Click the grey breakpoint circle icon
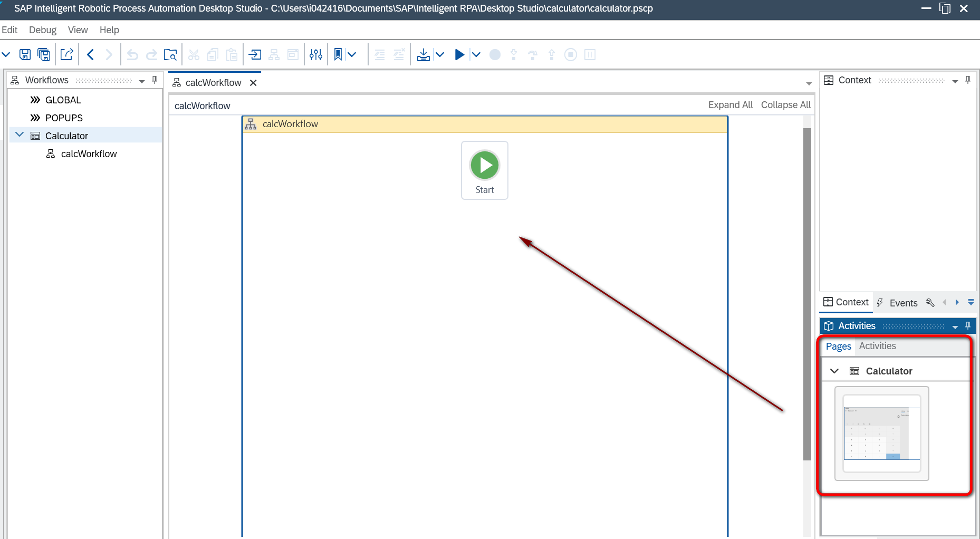Viewport: 980px width, 539px height. (495, 54)
